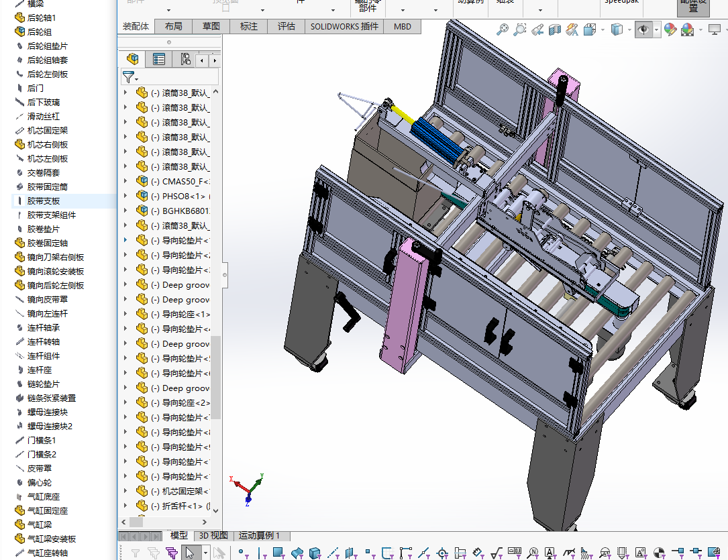
Task: Switch to the 草图 ribbon tab
Action: coord(211,26)
